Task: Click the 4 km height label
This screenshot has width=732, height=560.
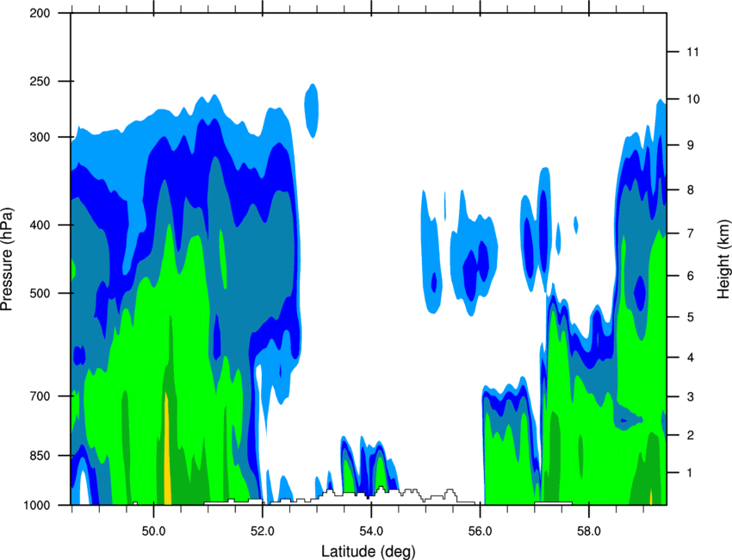Action: [690, 358]
